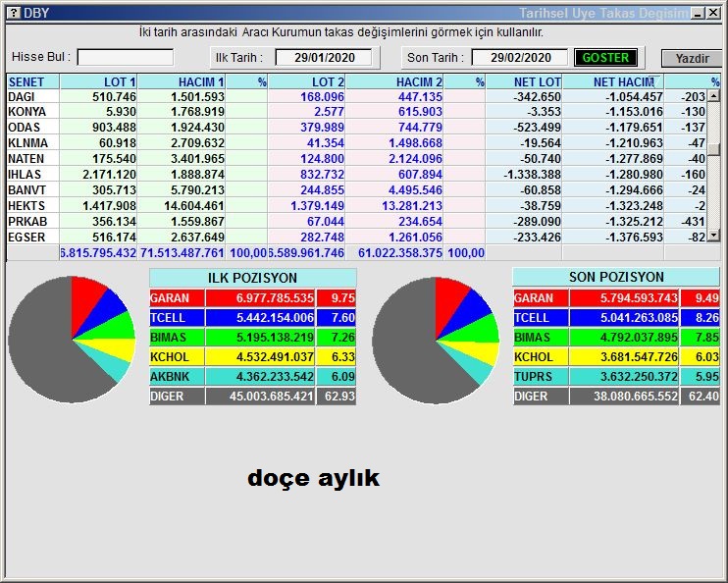Click NET HACIM value -1.376.593
Screen dimensions: 728x583
tap(634, 238)
